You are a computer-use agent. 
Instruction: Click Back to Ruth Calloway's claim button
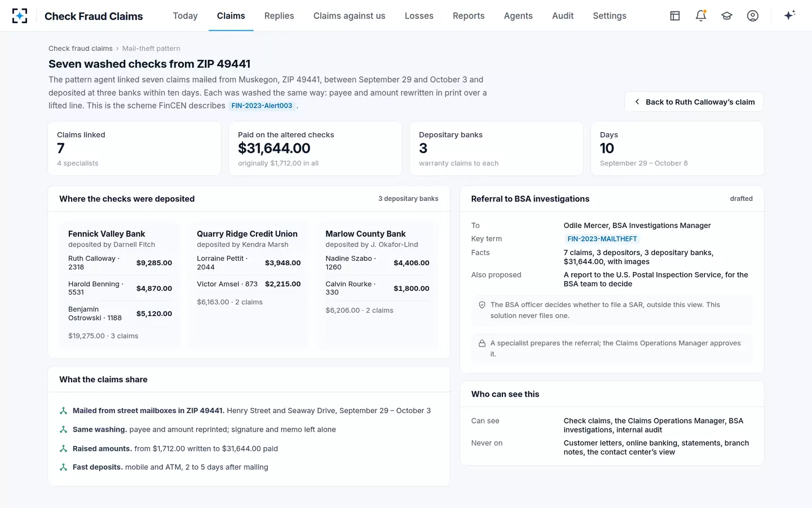(694, 102)
